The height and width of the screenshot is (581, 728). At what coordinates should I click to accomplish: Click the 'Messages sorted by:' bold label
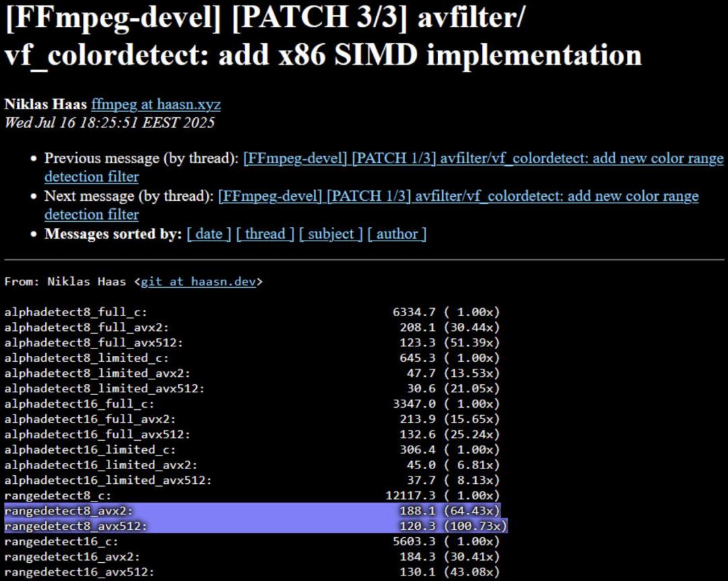point(113,234)
